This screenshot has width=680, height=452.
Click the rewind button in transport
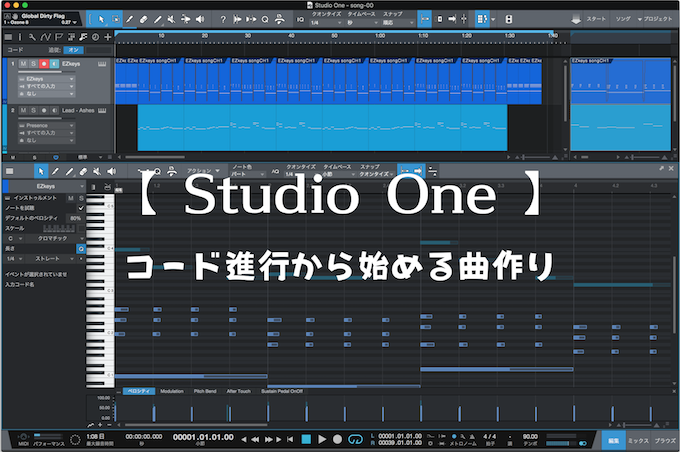point(255,439)
